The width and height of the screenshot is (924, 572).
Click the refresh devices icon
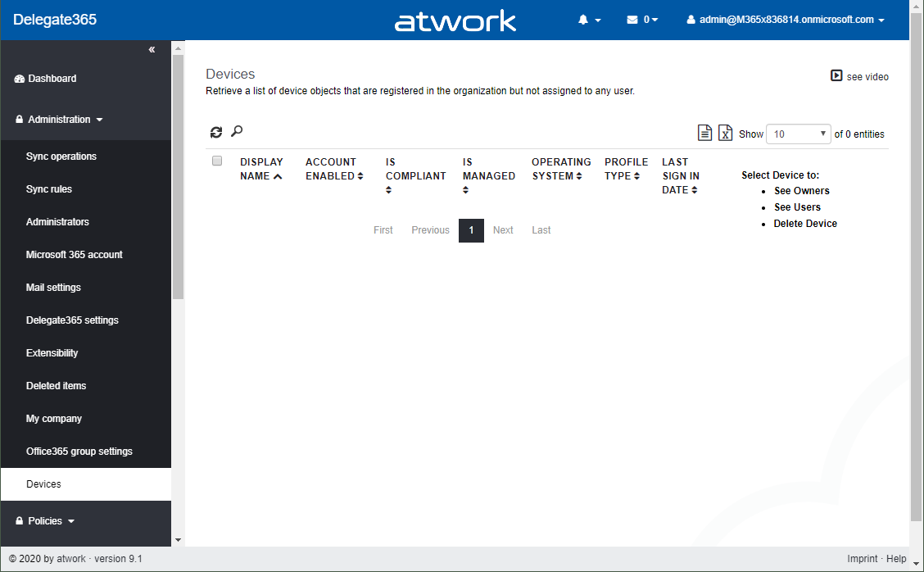[216, 132]
